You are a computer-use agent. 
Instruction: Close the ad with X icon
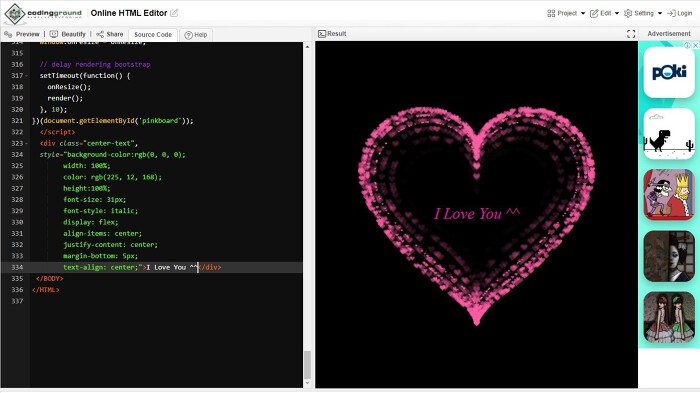696,45
